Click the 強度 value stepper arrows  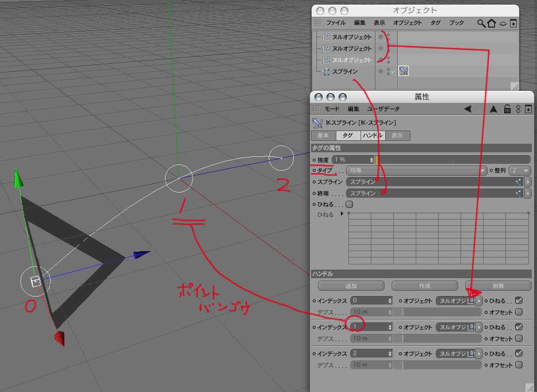point(371,160)
